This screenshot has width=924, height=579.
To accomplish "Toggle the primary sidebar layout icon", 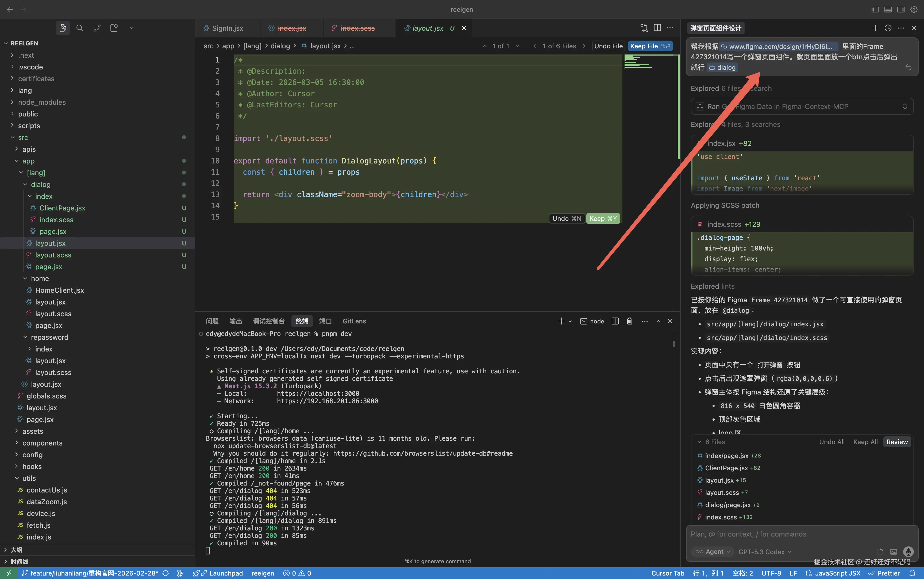I will 875,10.
